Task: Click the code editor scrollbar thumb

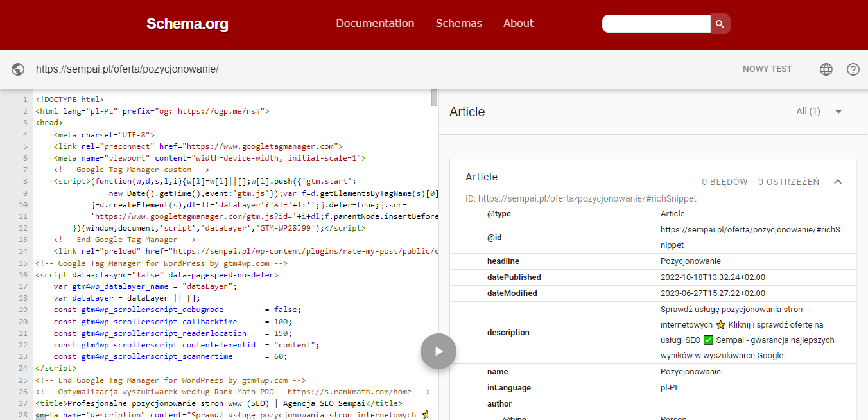Action: coord(435,98)
